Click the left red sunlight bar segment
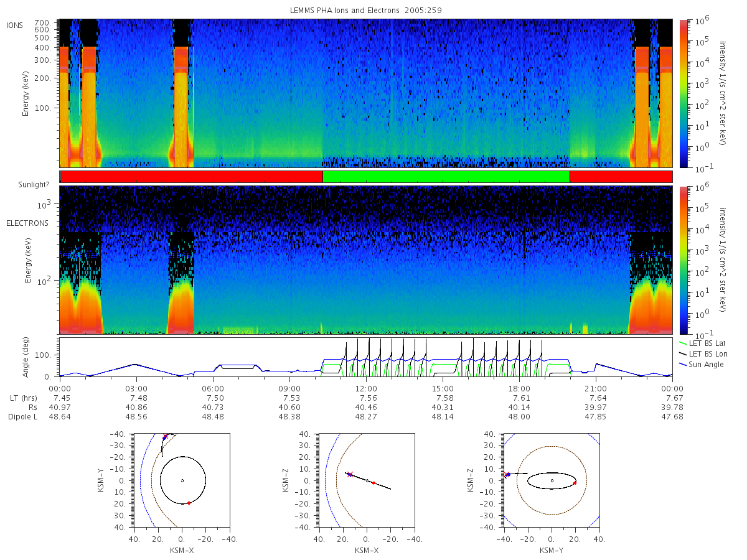The width and height of the screenshot is (747, 560). click(x=192, y=177)
